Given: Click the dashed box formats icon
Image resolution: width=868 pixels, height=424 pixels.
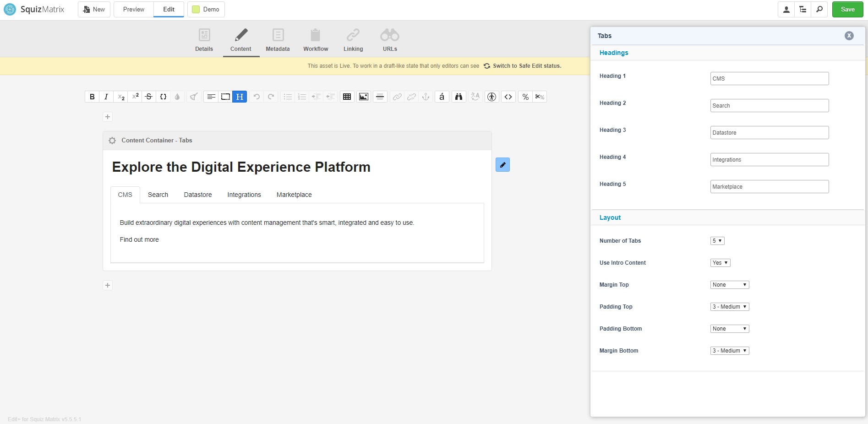Looking at the screenshot, I should (225, 97).
